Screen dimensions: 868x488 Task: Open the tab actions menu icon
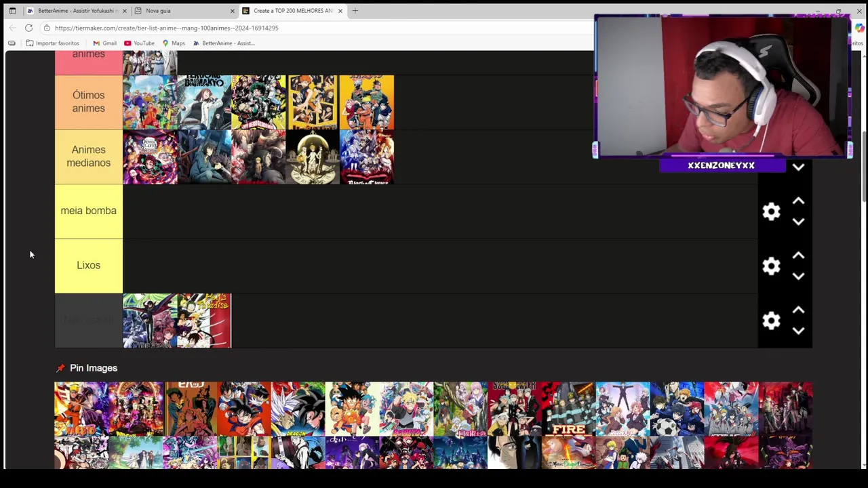(x=12, y=11)
